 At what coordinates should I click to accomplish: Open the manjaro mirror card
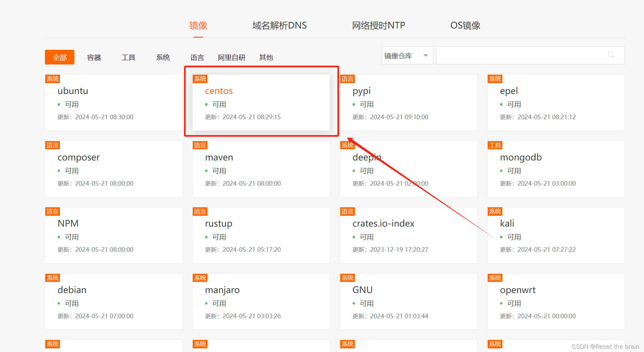point(261,302)
